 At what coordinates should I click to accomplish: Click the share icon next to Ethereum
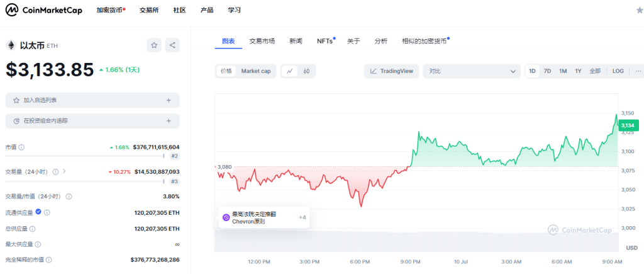(172, 45)
